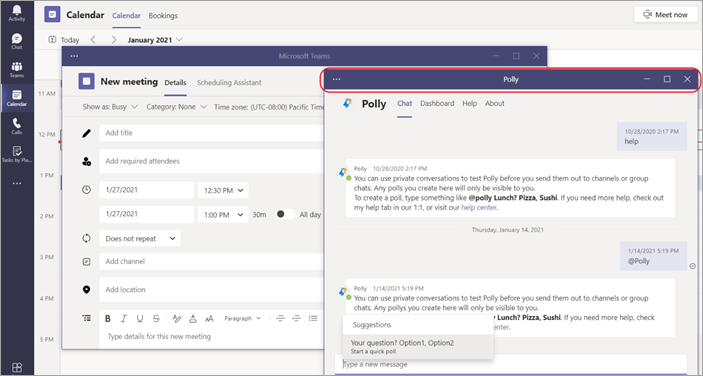
Task: Open the Category: None dropdown
Action: coord(176,107)
